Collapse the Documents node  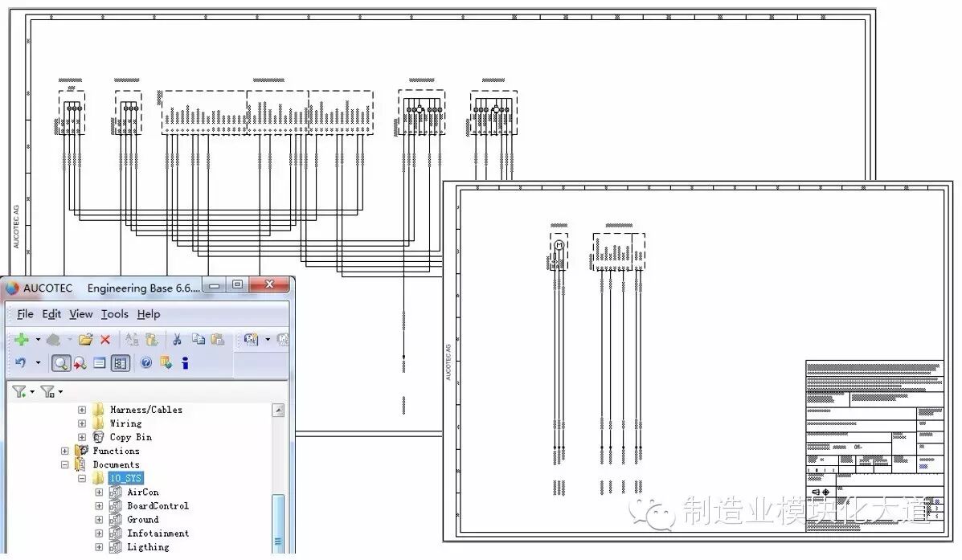tap(64, 465)
